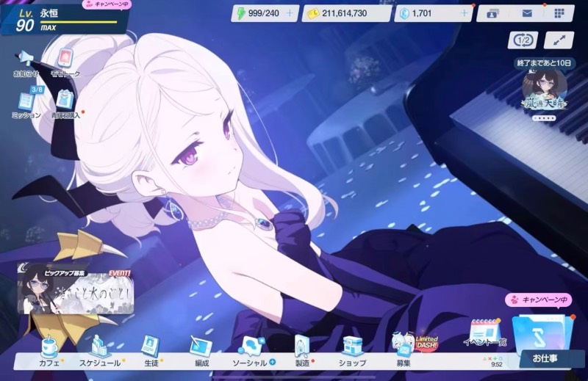Tap the plus next to 999/240 AP
This screenshot has width=588, height=381.
click(x=290, y=13)
